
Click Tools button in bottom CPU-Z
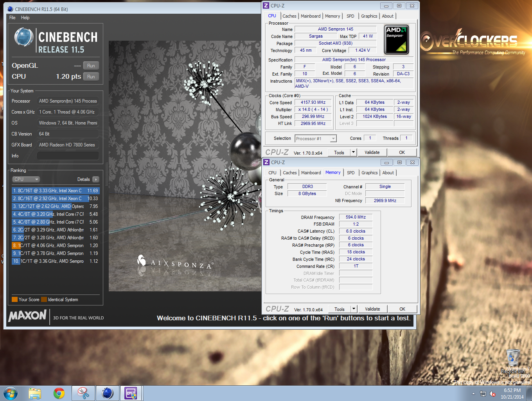[340, 309]
